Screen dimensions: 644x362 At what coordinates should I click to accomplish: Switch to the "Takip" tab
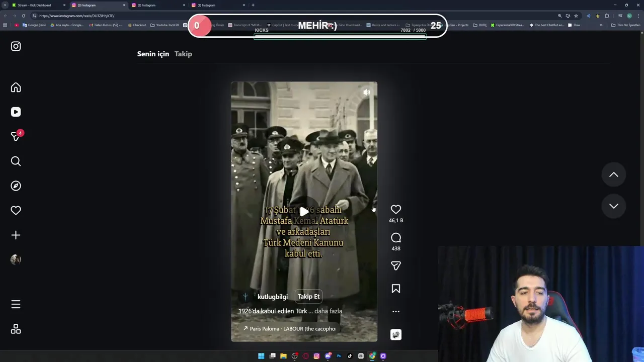[183, 54]
